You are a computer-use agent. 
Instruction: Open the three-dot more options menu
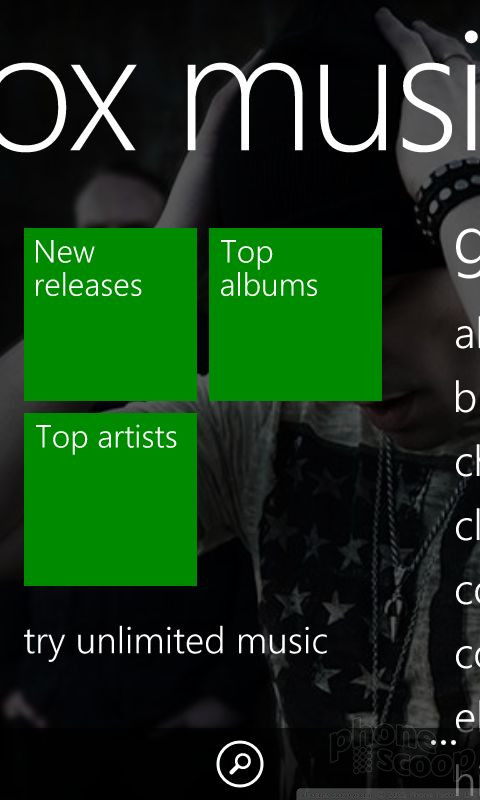tap(443, 742)
